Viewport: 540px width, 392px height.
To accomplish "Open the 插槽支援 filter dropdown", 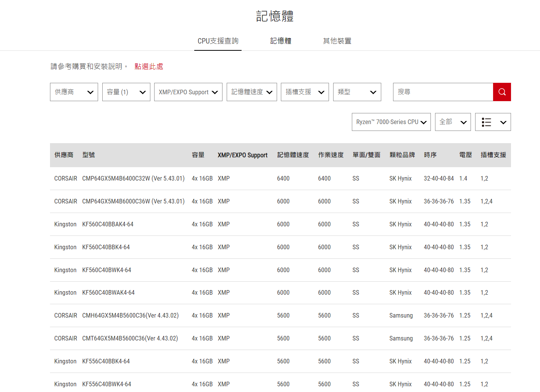I will click(305, 92).
